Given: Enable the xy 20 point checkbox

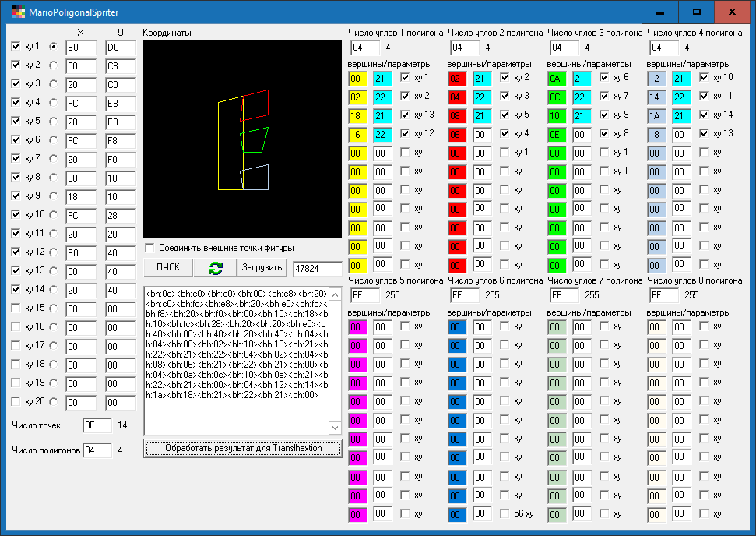Looking at the screenshot, I should (x=16, y=401).
